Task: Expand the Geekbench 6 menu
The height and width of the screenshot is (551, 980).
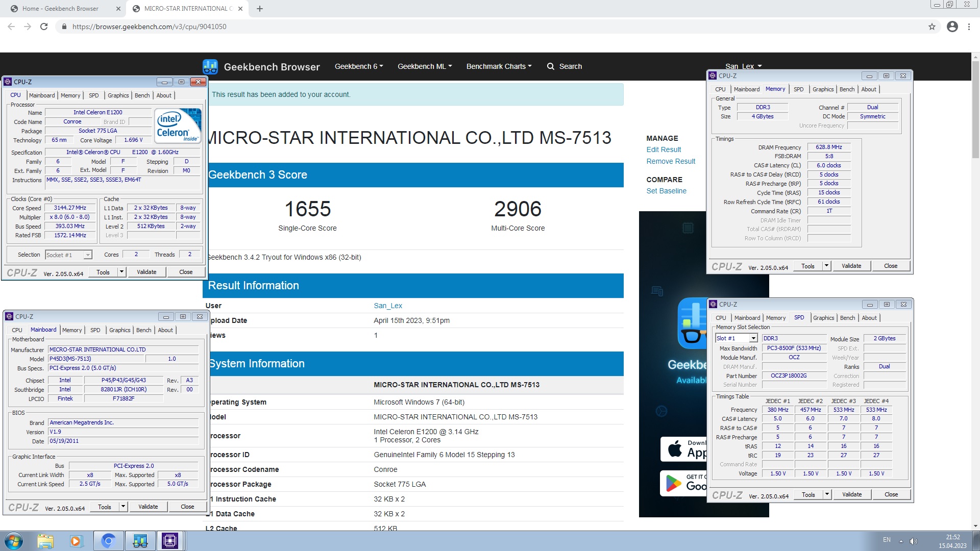Action: point(359,66)
